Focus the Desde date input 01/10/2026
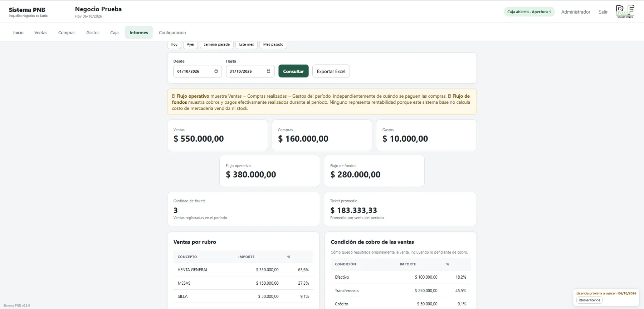Image resolution: width=644 pixels, height=309 pixels. [197, 71]
